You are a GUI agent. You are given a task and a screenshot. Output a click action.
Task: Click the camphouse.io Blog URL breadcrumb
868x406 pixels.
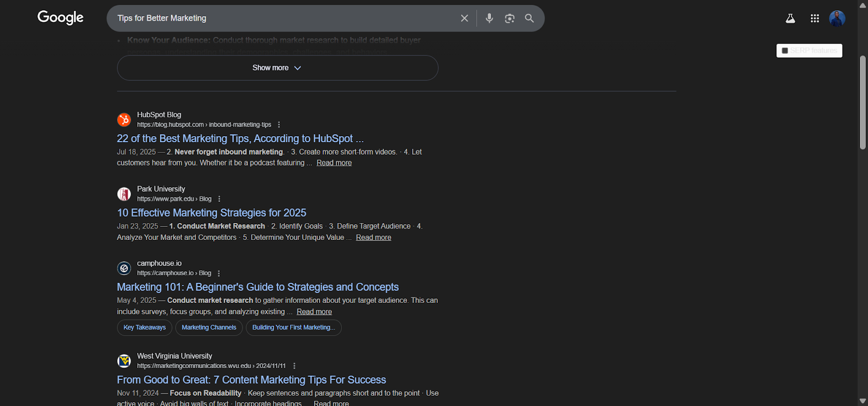(x=174, y=274)
